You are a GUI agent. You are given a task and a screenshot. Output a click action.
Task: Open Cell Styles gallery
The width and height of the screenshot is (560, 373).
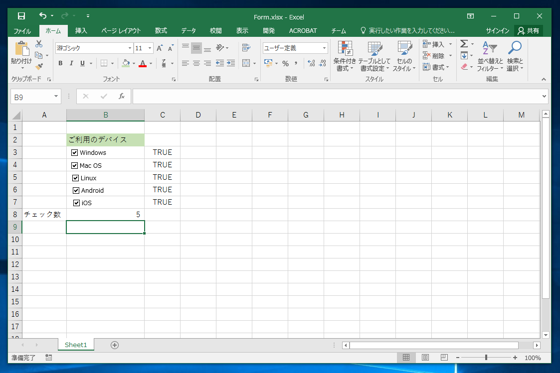pos(404,56)
